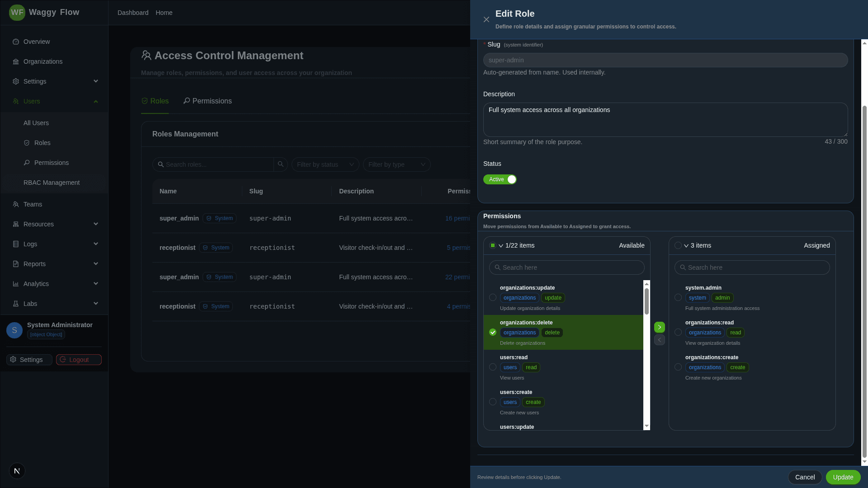The height and width of the screenshot is (488, 868).
Task: Select the system.admin assigned permission checkbox
Action: 678,298
